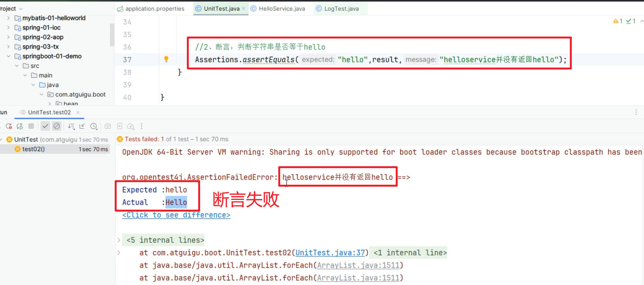Screen dimensions: 644x285
Task: Collapse com.atguigu.boot package chevron
Action: point(42,94)
